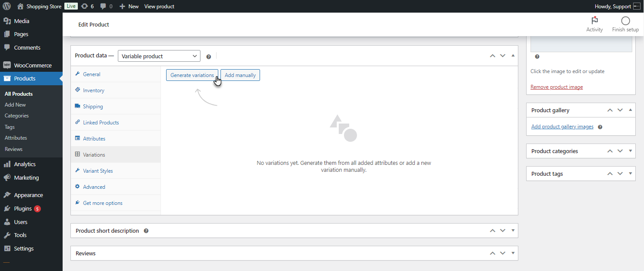Select the Variations tab

(116, 155)
